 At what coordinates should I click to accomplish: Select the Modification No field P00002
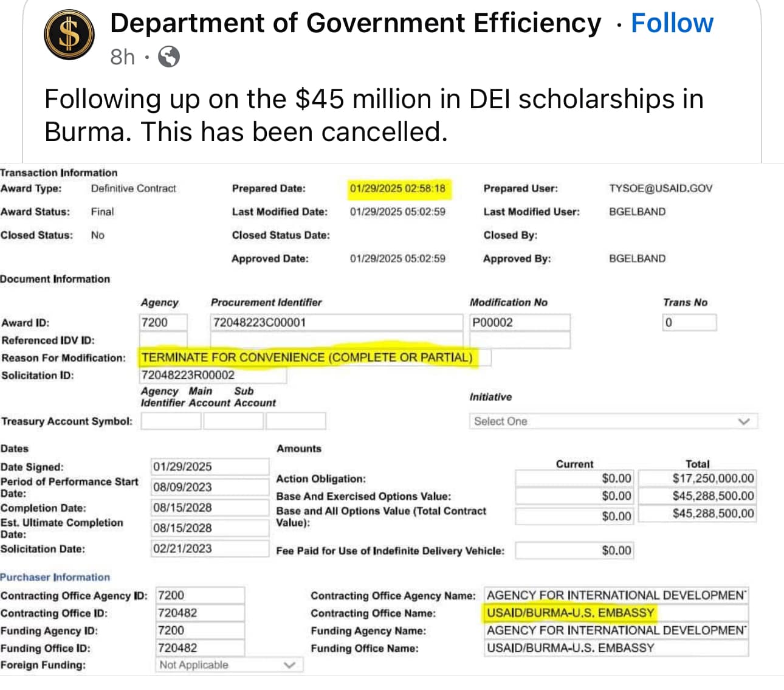tap(520, 322)
